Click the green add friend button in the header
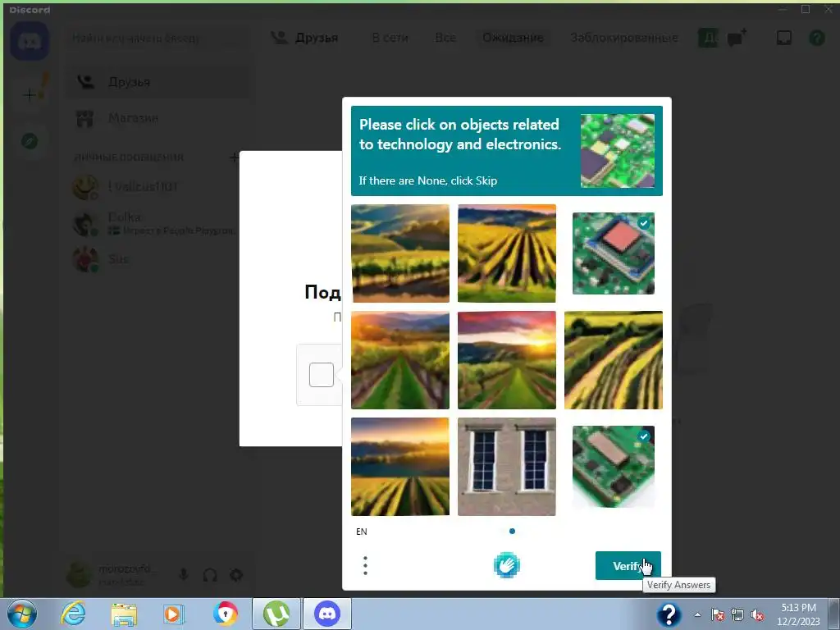The width and height of the screenshot is (840, 630). coord(708,38)
